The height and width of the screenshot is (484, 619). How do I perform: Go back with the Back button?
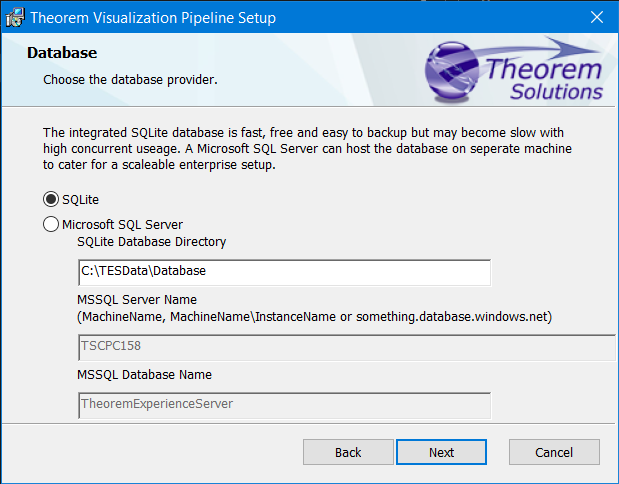pos(348,452)
